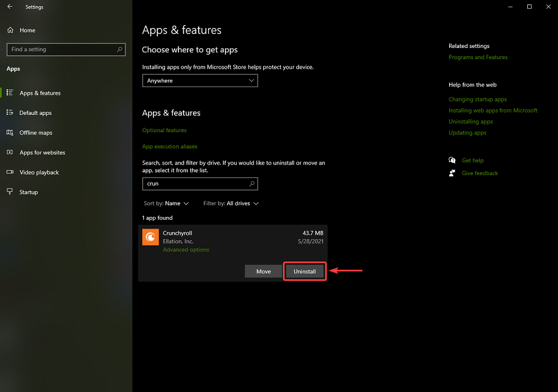
Task: Click the Give feedback icon
Action: pyautogui.click(x=452, y=173)
